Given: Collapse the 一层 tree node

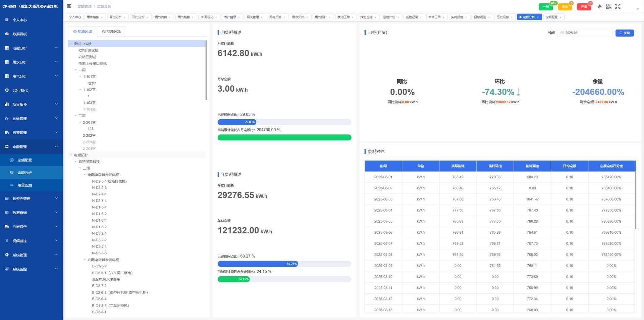Looking at the screenshot, I should (x=76, y=70).
